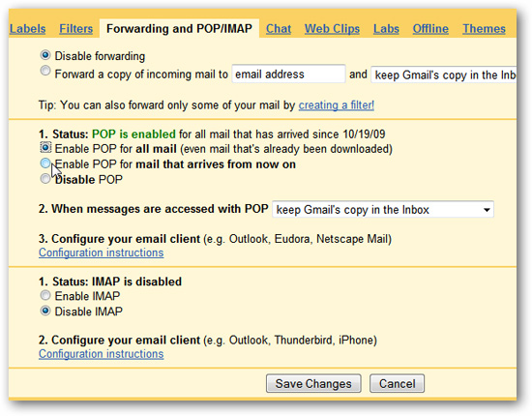
Task: Click the Save Changes button
Action: [313, 383]
